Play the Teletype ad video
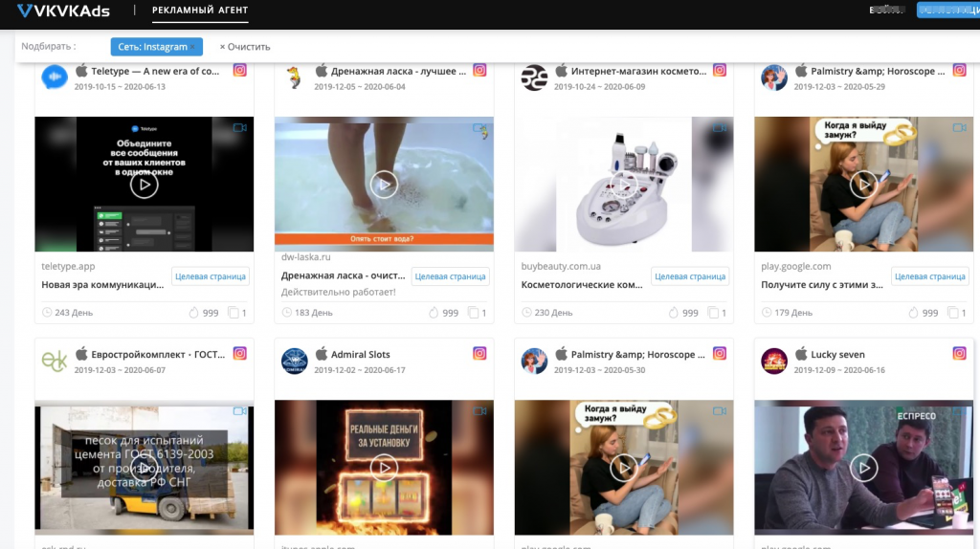The height and width of the screenshot is (549, 980). pyautogui.click(x=144, y=185)
